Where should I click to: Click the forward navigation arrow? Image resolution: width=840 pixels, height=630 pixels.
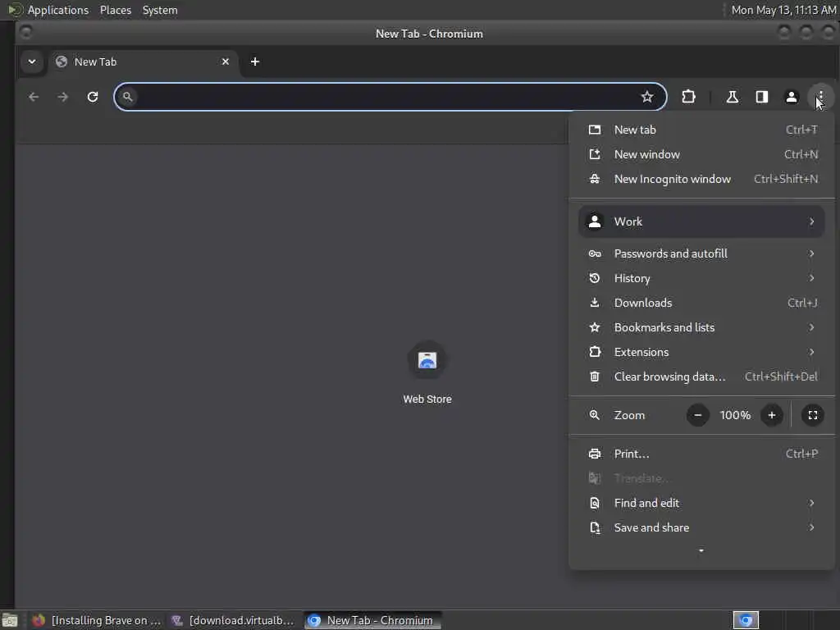[63, 97]
